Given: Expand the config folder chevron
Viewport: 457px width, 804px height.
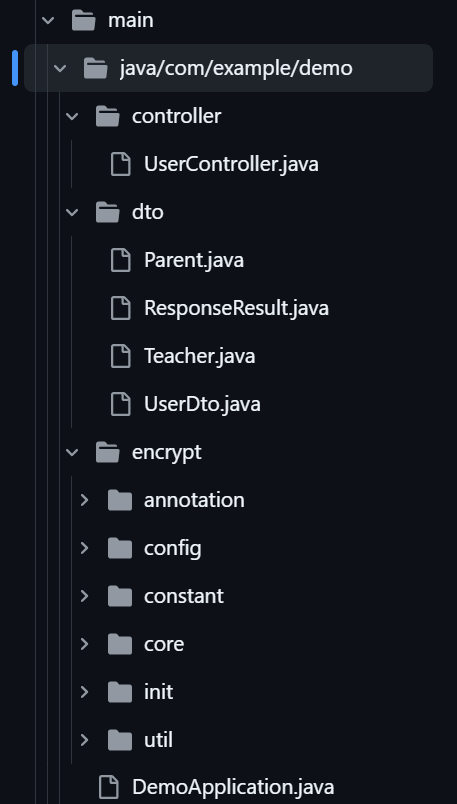Looking at the screenshot, I should click(x=85, y=548).
